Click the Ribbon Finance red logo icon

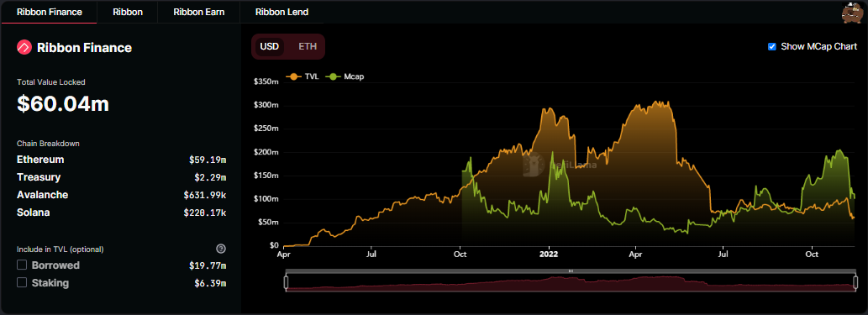click(x=24, y=48)
